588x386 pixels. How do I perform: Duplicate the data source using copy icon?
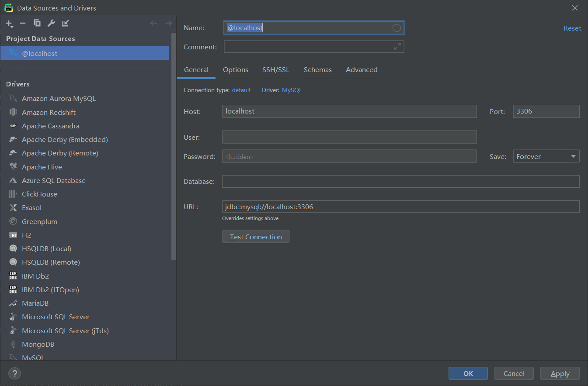(x=37, y=23)
